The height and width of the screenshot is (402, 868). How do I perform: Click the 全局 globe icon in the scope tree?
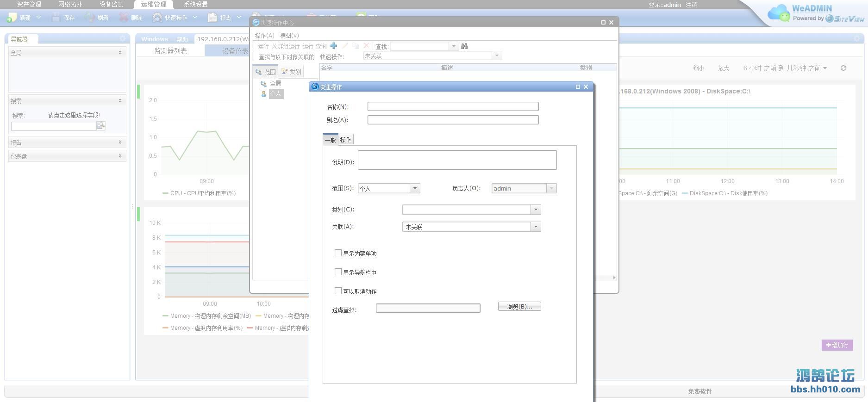point(263,84)
